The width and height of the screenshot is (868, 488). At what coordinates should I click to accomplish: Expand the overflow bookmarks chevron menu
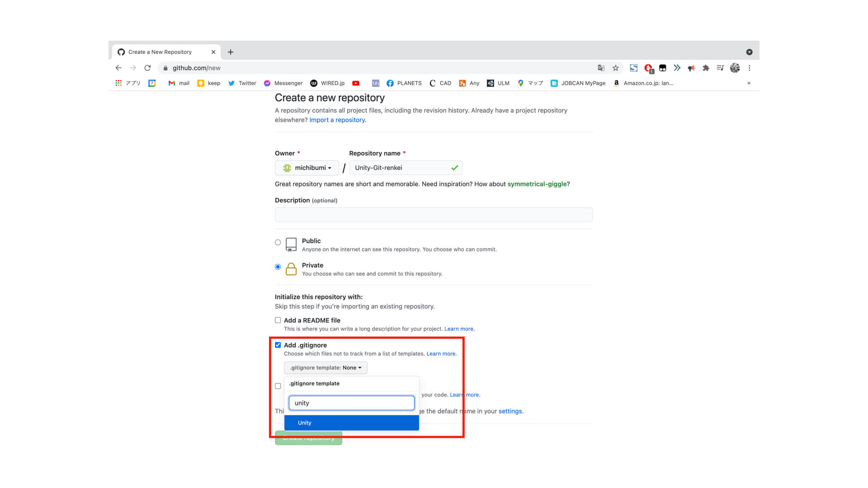point(749,83)
